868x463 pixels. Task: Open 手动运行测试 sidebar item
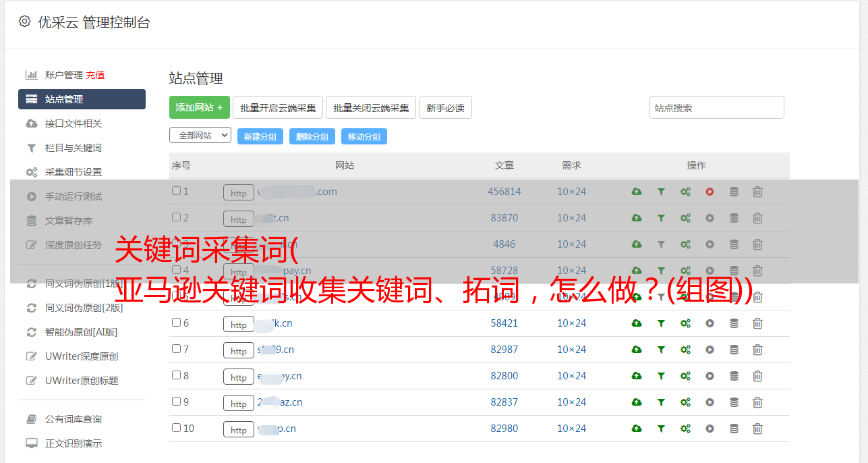[x=74, y=196]
